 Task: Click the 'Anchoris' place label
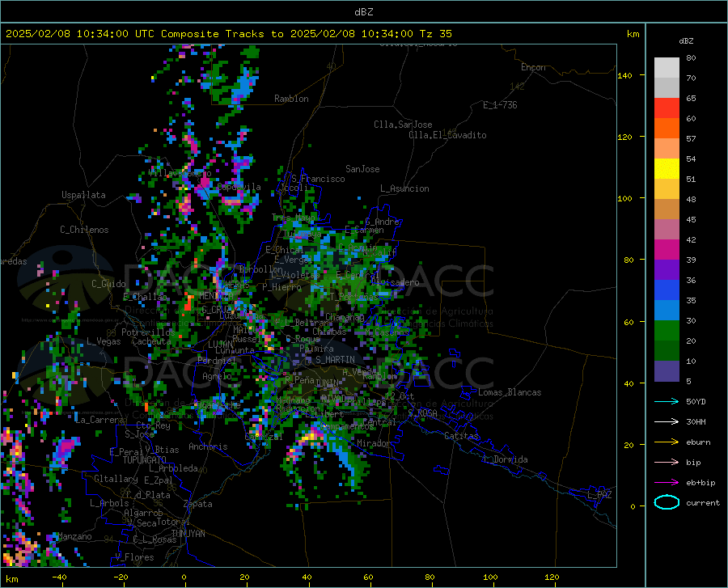tap(208, 447)
